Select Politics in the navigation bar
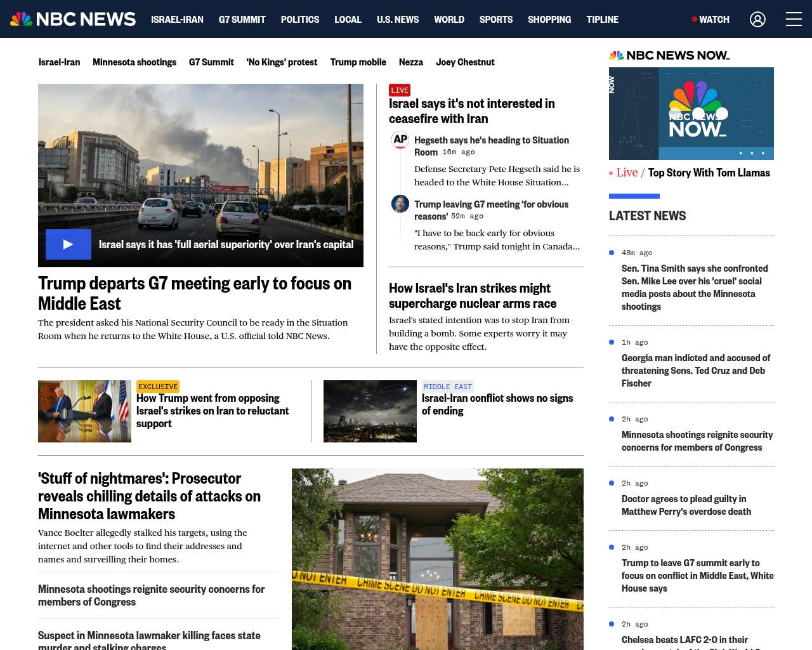812x650 pixels. (300, 20)
